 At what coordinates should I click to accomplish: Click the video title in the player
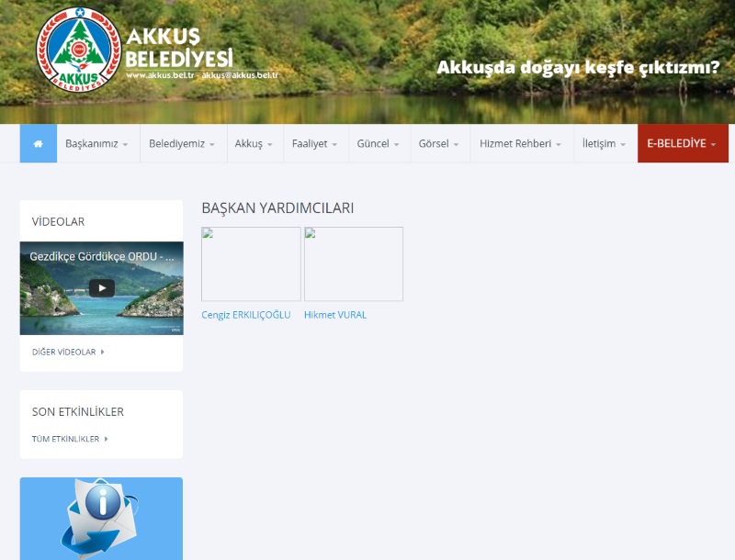click(99, 257)
